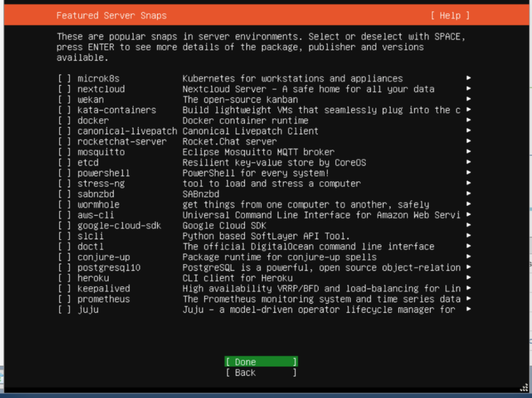Expand nextcloud details arrow
The width and height of the screenshot is (532, 398).
click(x=469, y=88)
